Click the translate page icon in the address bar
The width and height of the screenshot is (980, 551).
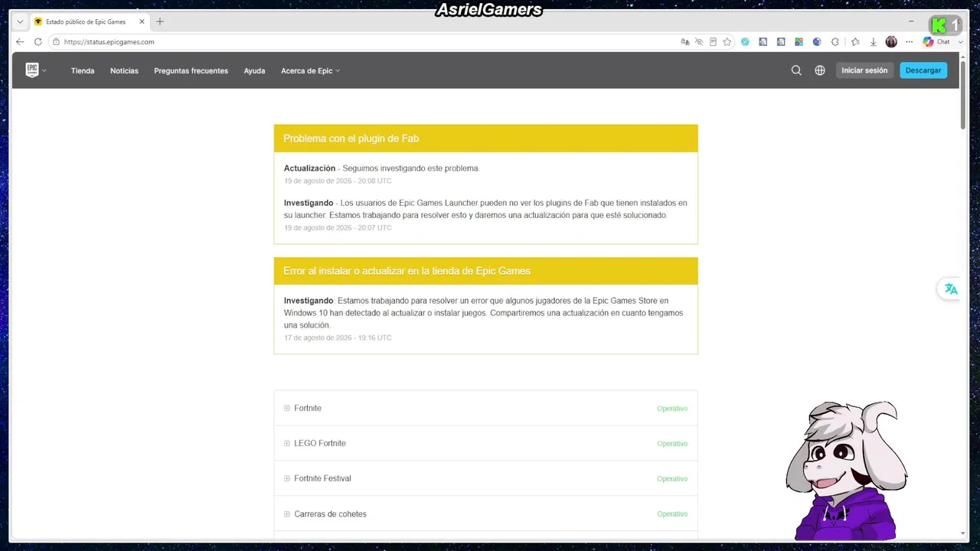click(x=685, y=42)
